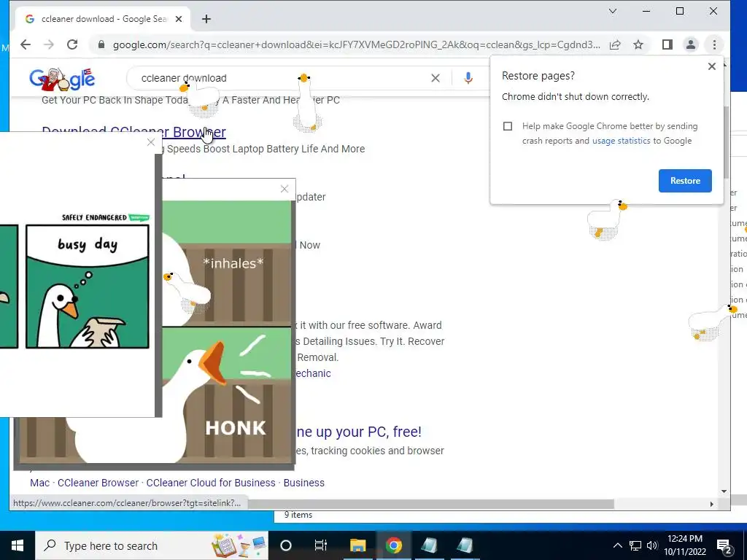Close the busy day comic popup
The width and height of the screenshot is (747, 560).
pos(151,142)
